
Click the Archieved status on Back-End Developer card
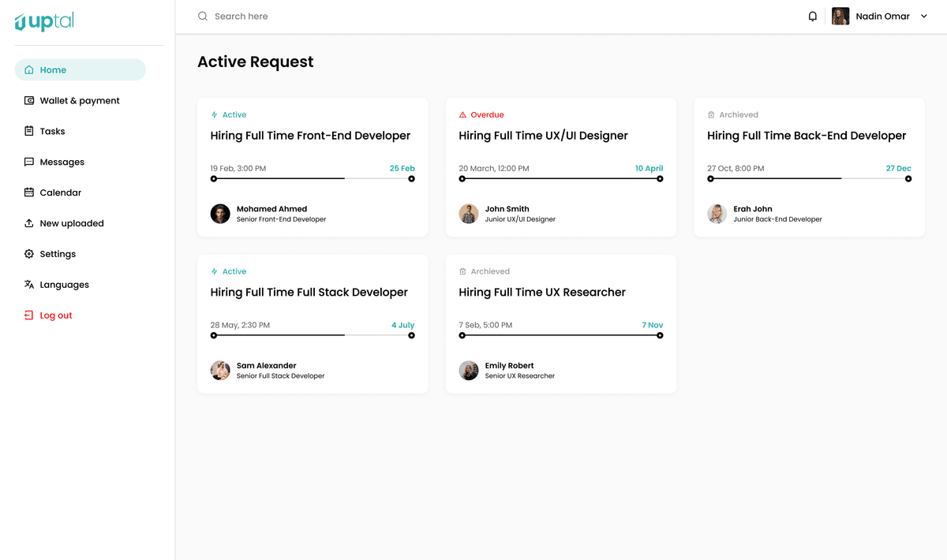click(734, 114)
